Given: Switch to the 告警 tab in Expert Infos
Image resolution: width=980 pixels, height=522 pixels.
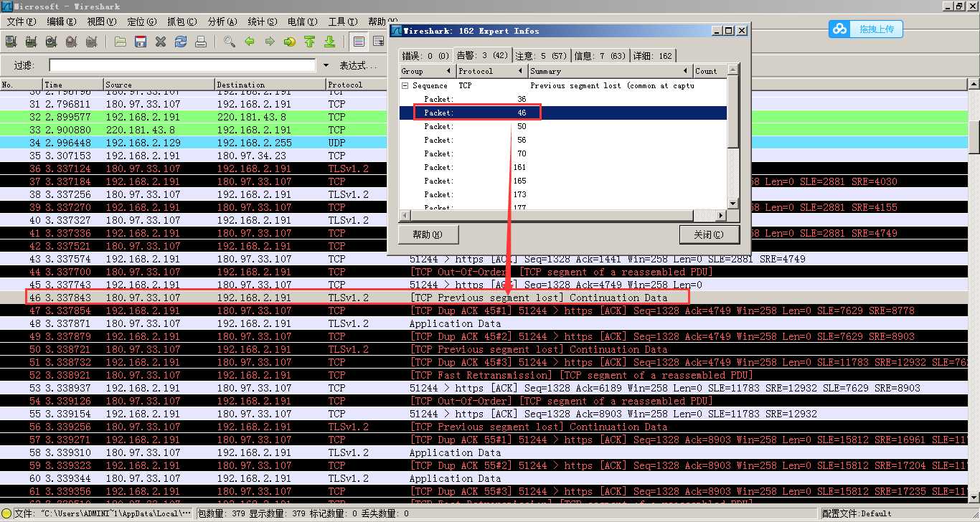Looking at the screenshot, I should click(x=482, y=54).
